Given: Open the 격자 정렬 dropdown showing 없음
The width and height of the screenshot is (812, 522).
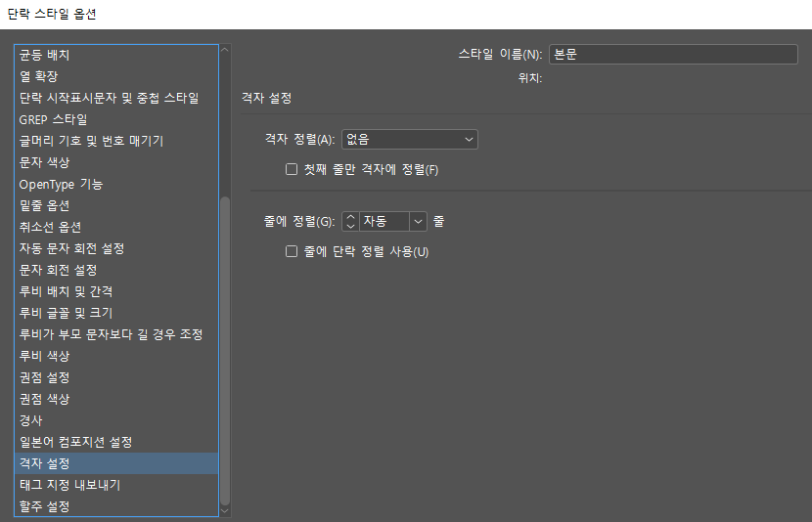Looking at the screenshot, I should point(410,140).
